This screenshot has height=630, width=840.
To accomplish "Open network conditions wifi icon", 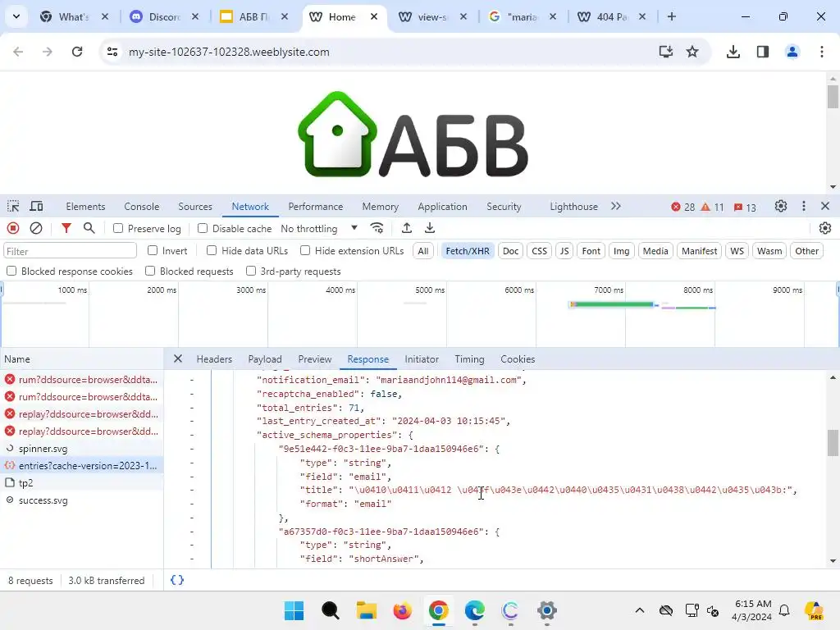I will [x=377, y=229].
